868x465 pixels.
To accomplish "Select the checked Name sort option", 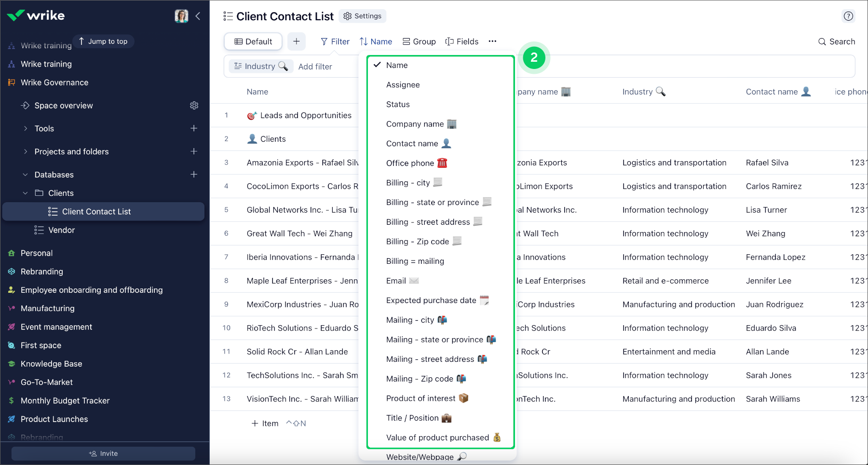I will coord(396,65).
